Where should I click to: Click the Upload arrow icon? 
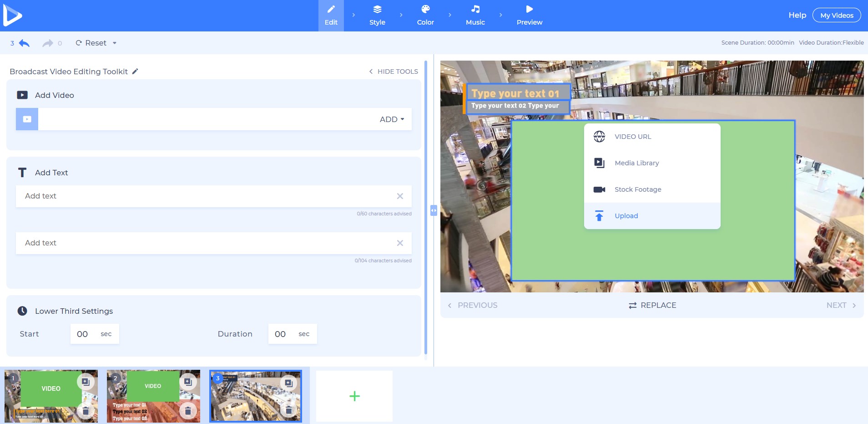(599, 216)
